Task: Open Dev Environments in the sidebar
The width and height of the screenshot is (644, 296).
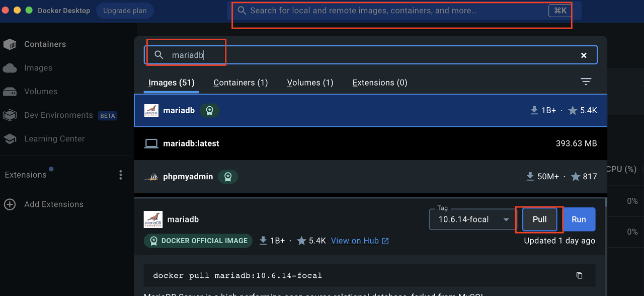Action: pyautogui.click(x=58, y=115)
